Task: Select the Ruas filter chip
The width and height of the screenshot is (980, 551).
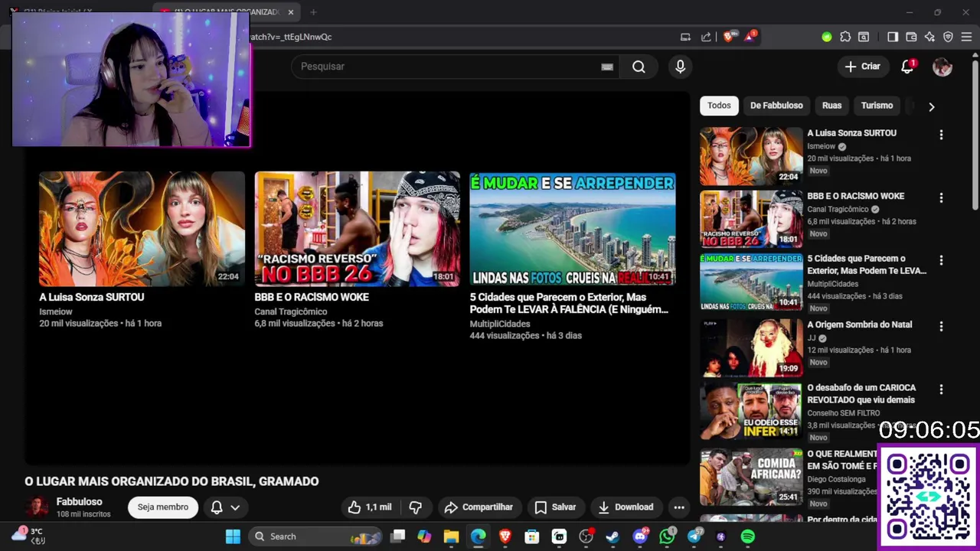Action: pos(831,106)
